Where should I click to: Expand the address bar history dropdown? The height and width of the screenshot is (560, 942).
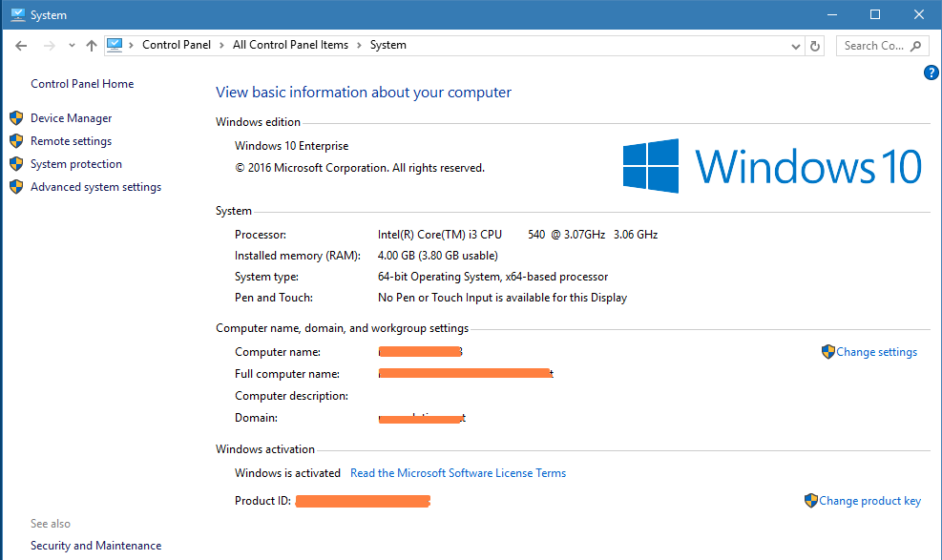(797, 45)
